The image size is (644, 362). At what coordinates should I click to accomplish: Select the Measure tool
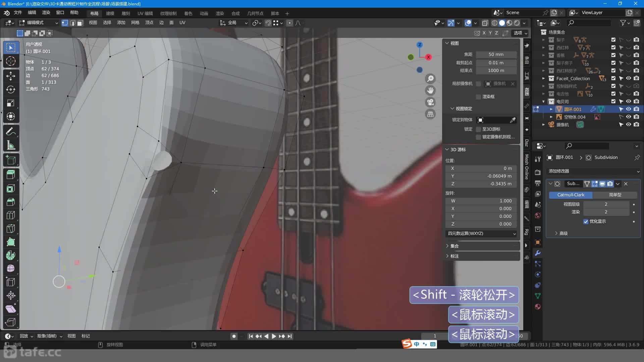tap(11, 145)
